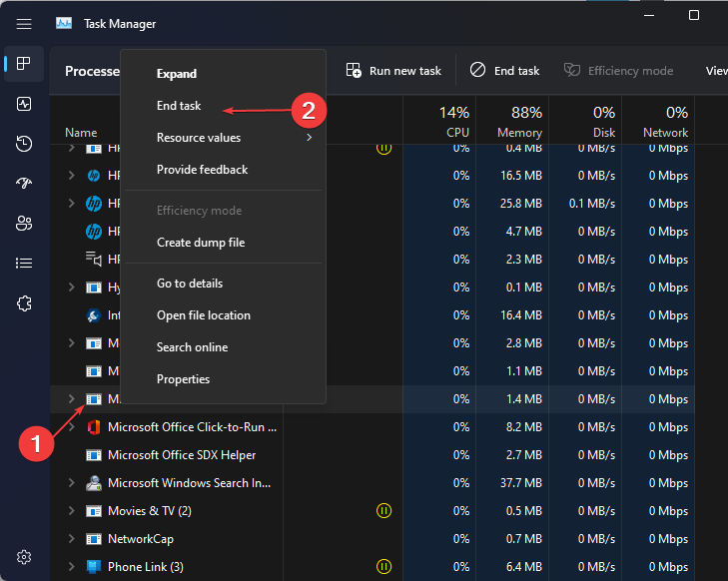728x581 pixels.
Task: Open the Processes page in sidebar
Action: tap(24, 64)
